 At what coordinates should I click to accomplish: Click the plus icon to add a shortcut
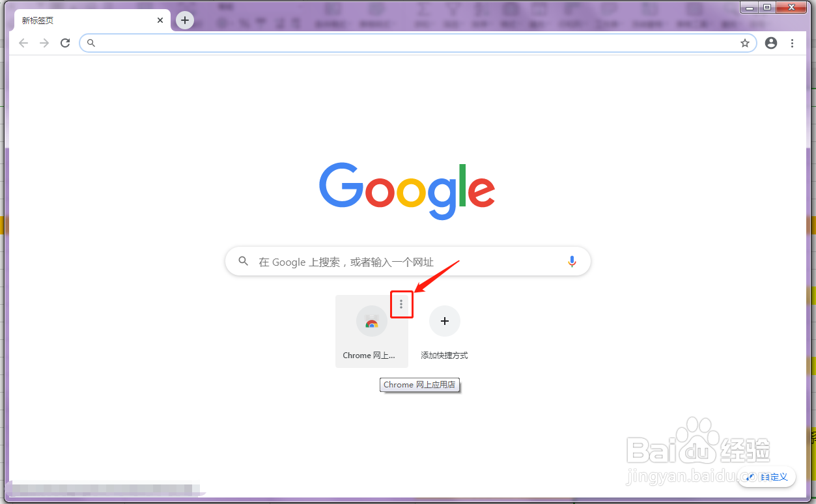click(x=444, y=321)
